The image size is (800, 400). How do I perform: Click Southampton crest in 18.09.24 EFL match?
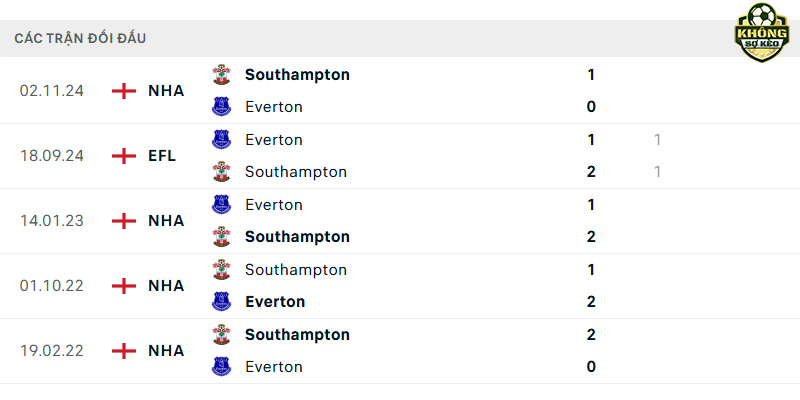tap(221, 171)
